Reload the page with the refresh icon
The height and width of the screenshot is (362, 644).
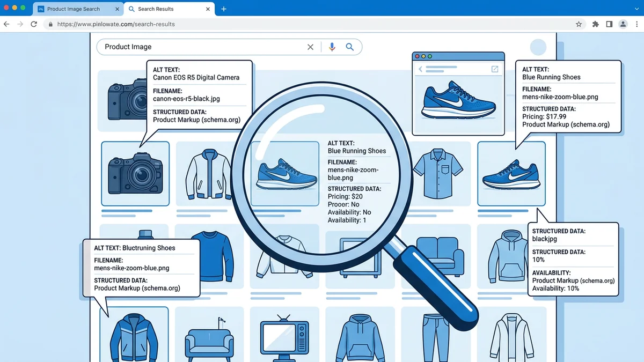(x=34, y=24)
